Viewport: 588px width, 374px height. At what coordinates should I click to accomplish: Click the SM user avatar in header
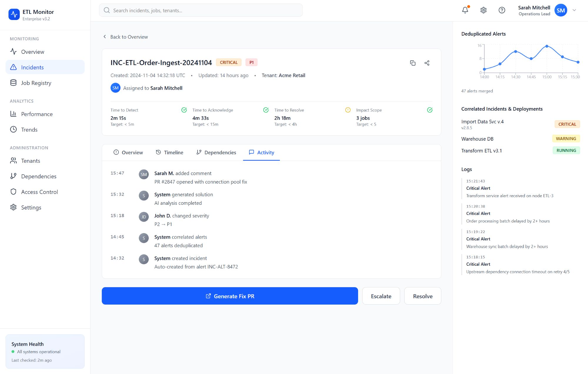click(561, 10)
